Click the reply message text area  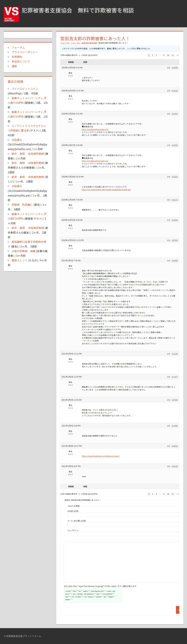click(122, 562)
